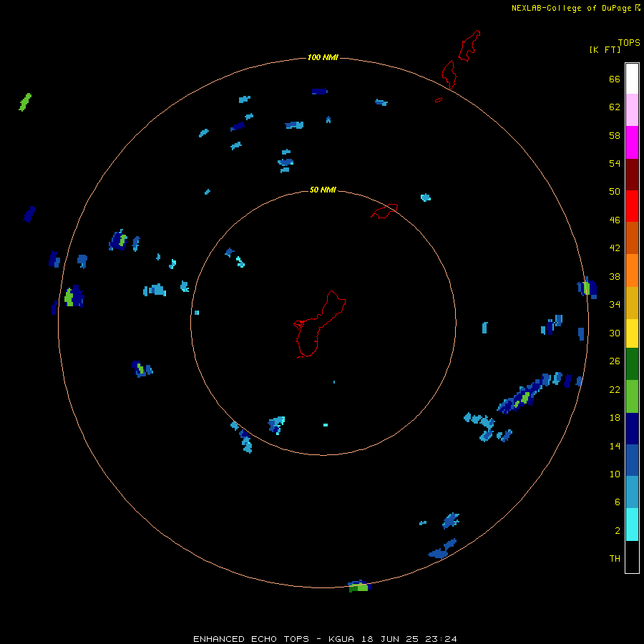
Task: Click the 'ENHANCED ECHO TOPS - KGUA' caption
Action: pos(273,639)
